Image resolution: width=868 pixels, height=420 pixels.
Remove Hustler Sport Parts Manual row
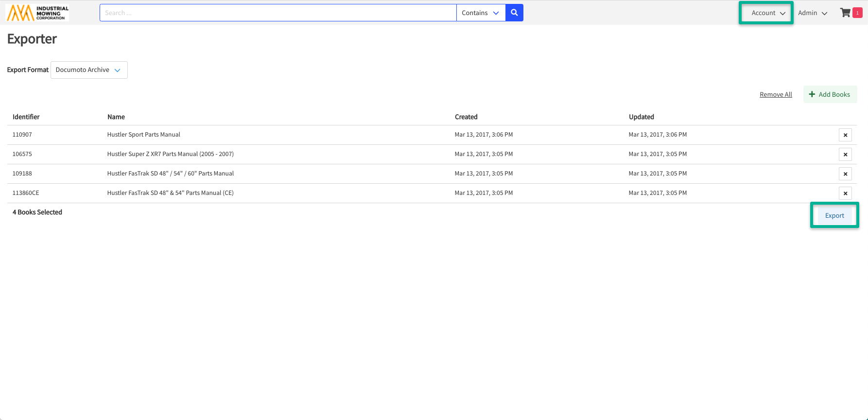(x=845, y=135)
